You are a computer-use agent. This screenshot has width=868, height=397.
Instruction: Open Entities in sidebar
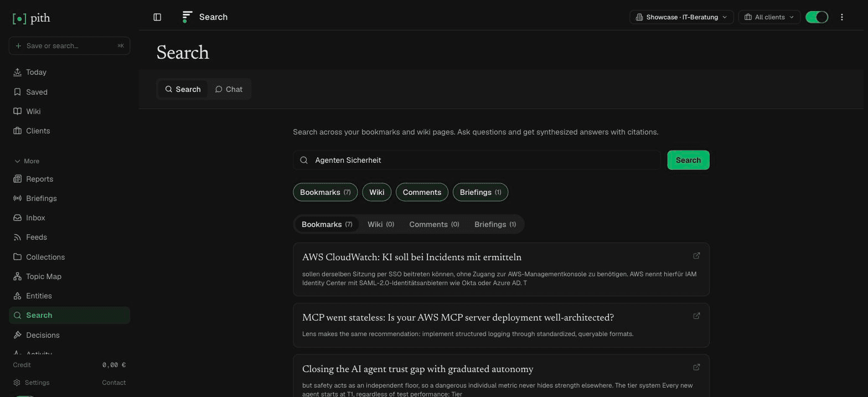pos(69,296)
